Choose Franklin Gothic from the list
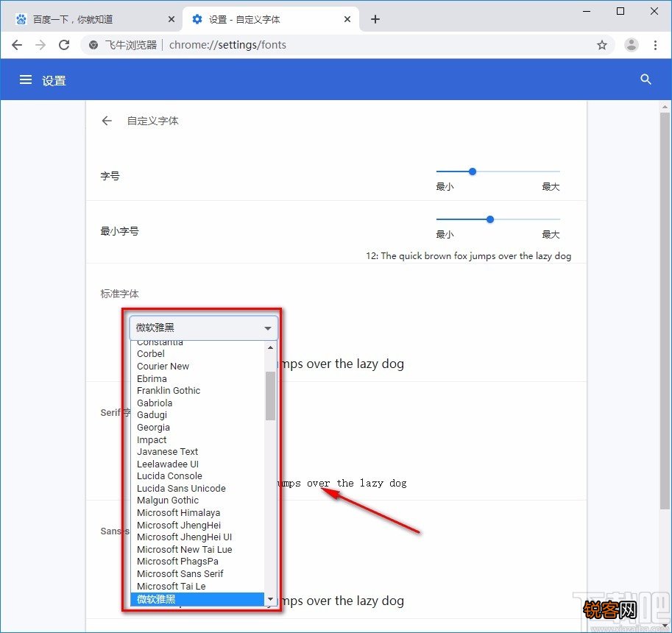Screen dimensions: 672x633 click(197, 391)
